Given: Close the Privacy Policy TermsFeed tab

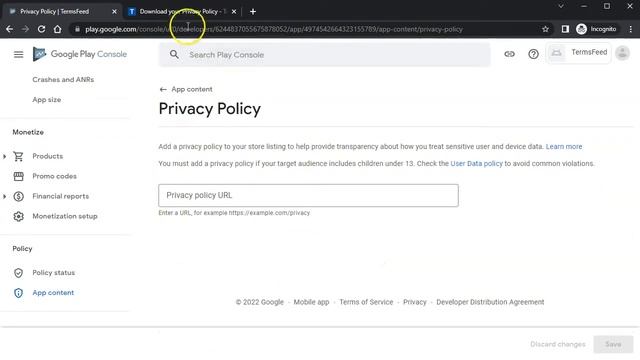Looking at the screenshot, I should tap(114, 11).
